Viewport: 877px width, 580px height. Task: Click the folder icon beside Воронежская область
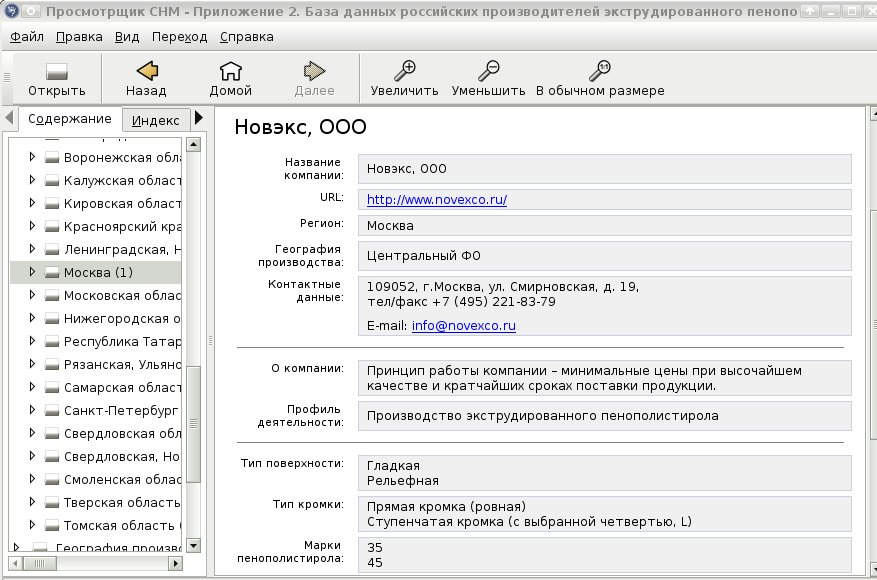click(x=52, y=158)
